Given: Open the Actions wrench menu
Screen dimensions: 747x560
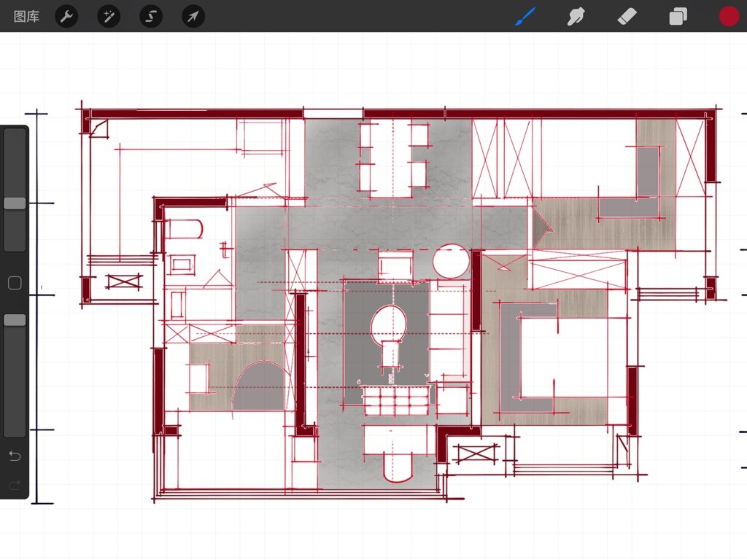Looking at the screenshot, I should point(66,16).
